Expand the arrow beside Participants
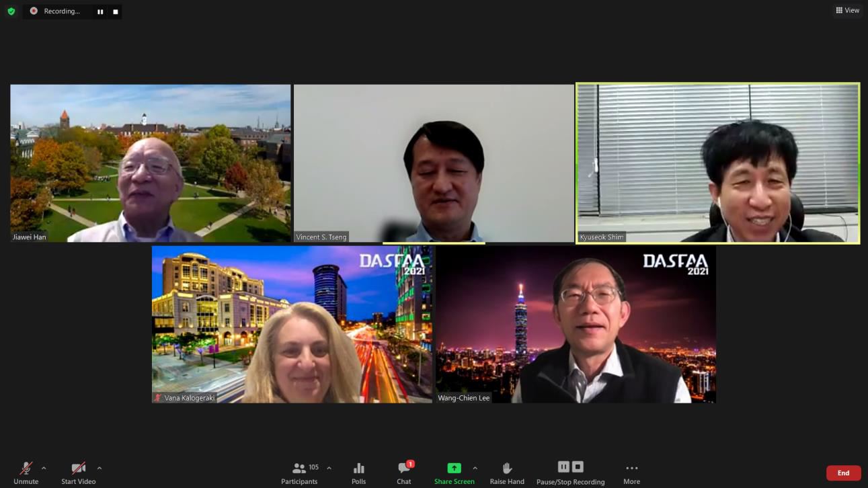The image size is (868, 488). click(329, 468)
